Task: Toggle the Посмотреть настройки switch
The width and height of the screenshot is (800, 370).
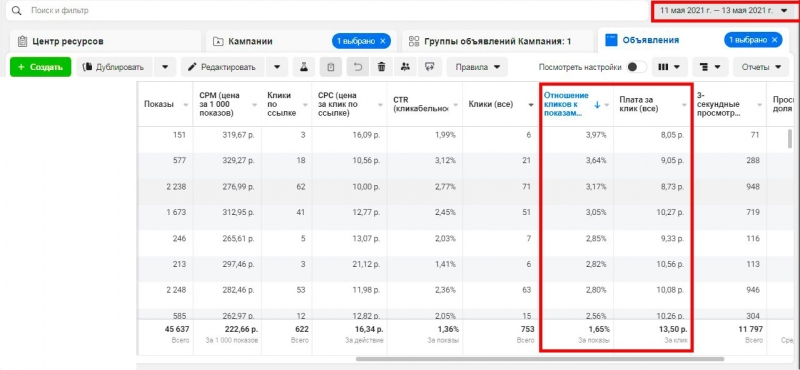Action: pyautogui.click(x=636, y=67)
